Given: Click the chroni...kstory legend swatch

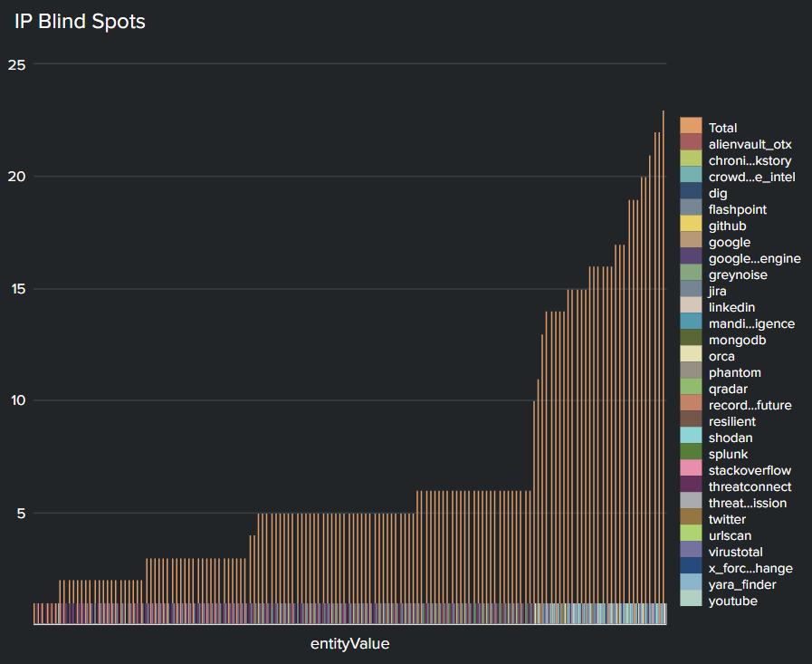Looking at the screenshot, I should (691, 159).
